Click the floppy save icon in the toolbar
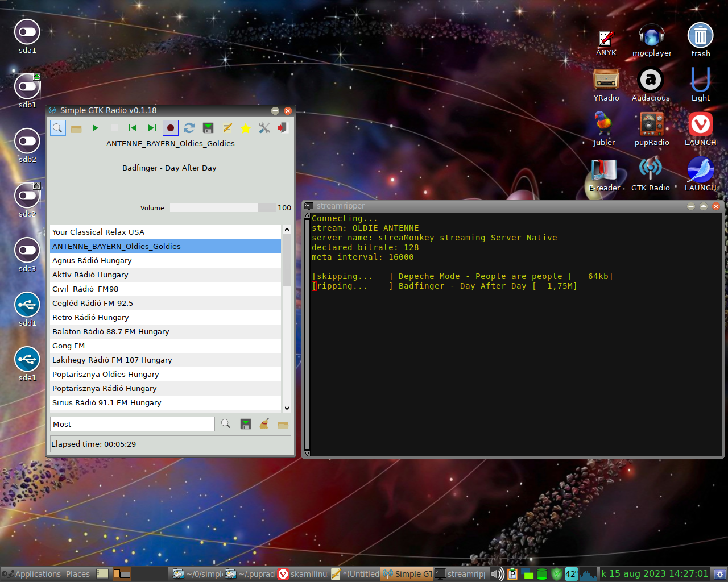 [x=208, y=128]
